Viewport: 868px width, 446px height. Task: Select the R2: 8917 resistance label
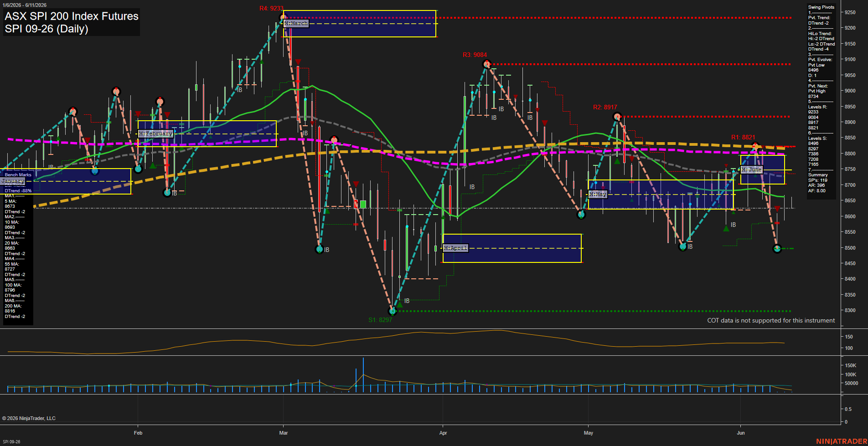click(x=605, y=107)
